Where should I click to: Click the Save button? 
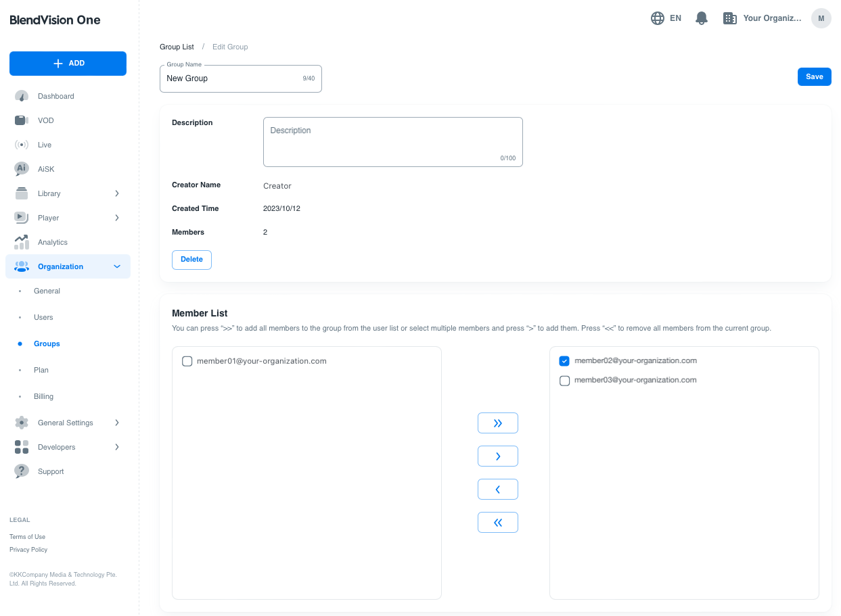(814, 76)
